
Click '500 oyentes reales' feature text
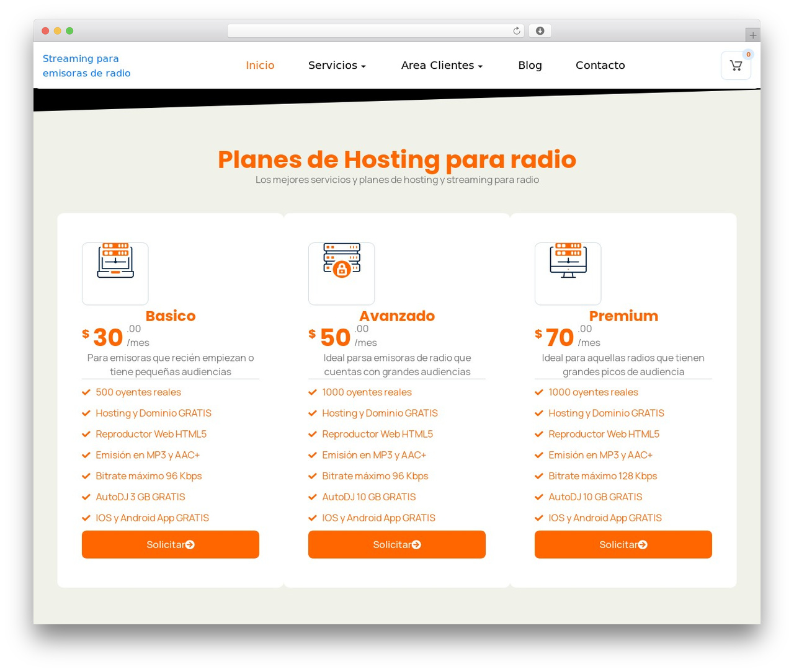138,392
